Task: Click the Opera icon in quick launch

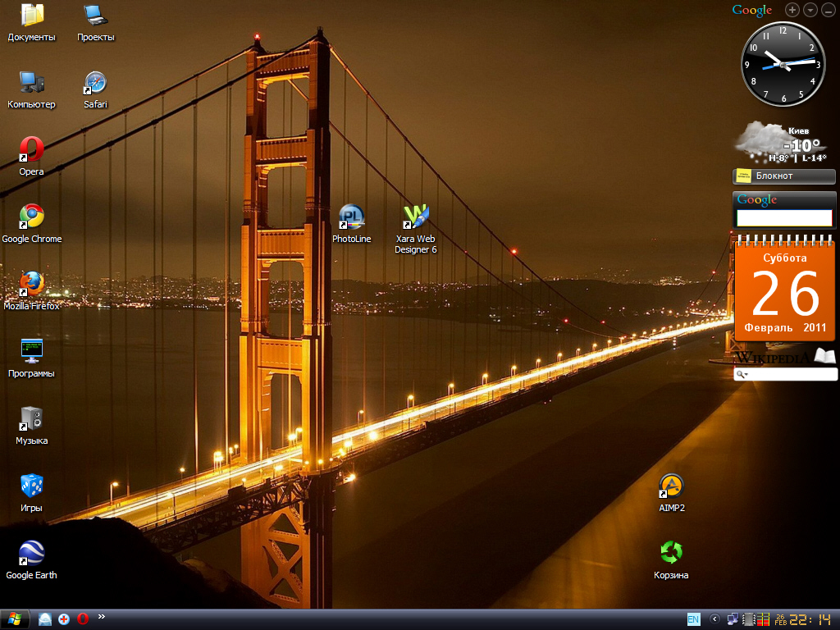Action: [x=82, y=619]
